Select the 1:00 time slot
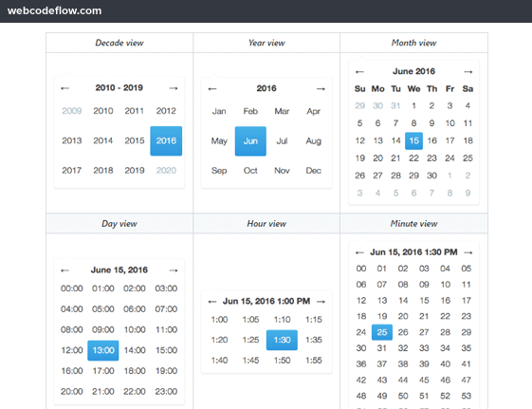 [x=219, y=320]
